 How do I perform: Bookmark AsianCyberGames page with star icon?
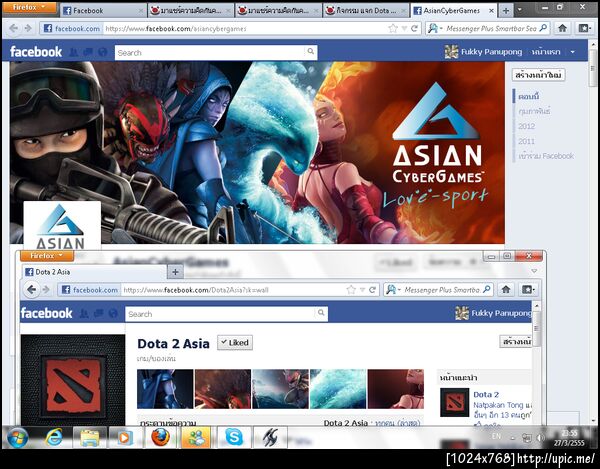pos(393,29)
